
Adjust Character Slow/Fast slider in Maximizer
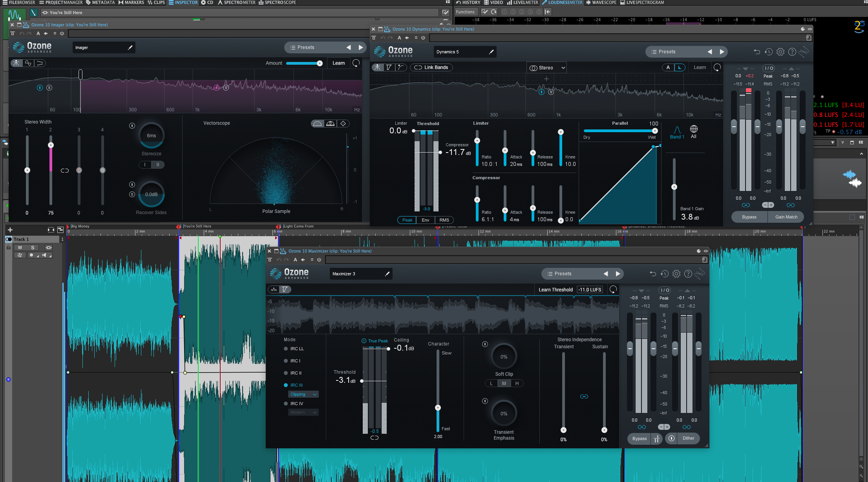438,391
